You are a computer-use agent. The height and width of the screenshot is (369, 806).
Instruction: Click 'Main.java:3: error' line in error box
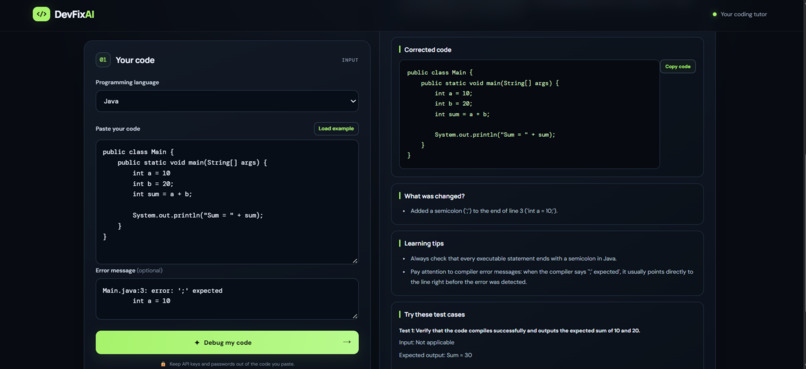[x=162, y=291]
